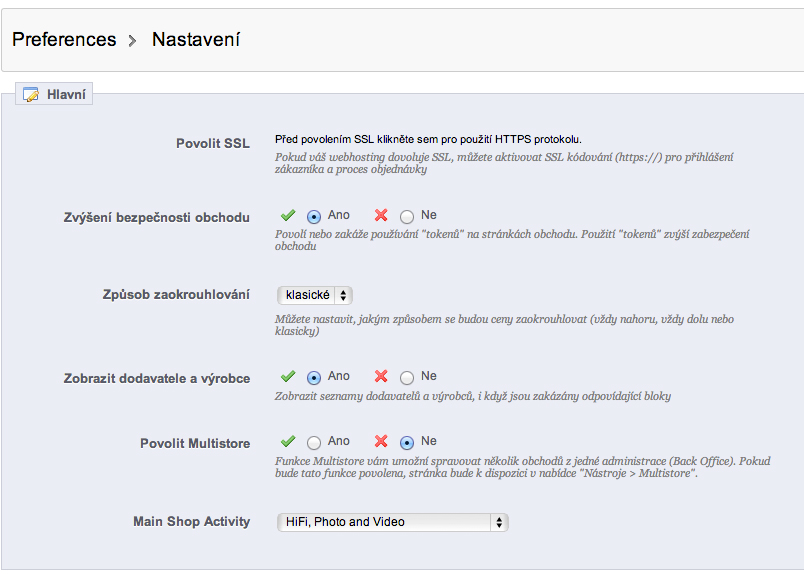Enable Multistore by selecting Ano
The height and width of the screenshot is (574, 804).
pyautogui.click(x=314, y=442)
